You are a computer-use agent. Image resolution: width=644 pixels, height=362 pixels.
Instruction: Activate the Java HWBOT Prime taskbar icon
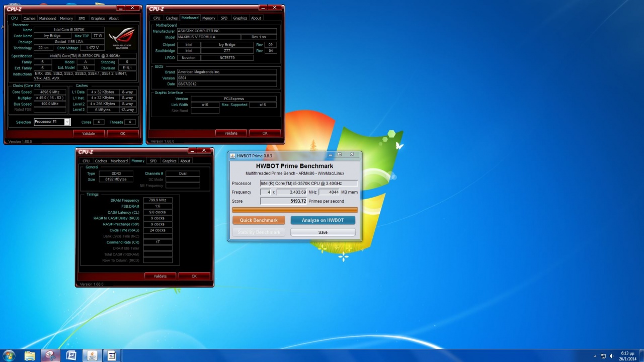point(92,356)
